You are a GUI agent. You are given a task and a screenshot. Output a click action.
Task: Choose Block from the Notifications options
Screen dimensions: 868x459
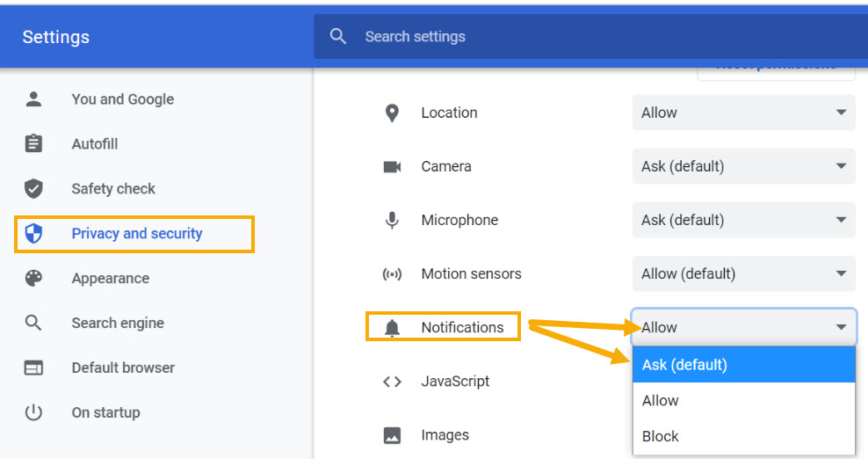tap(743, 436)
